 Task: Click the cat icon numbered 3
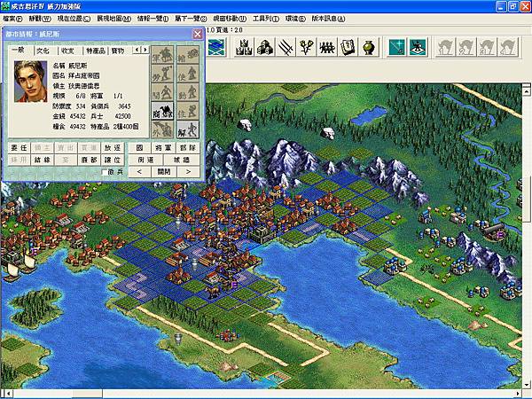pos(487,47)
